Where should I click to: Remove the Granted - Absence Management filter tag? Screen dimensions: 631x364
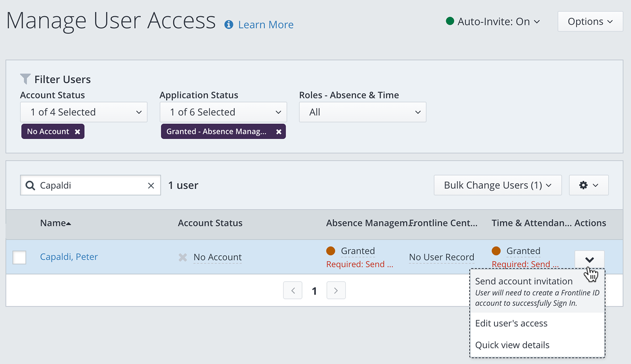(278, 132)
